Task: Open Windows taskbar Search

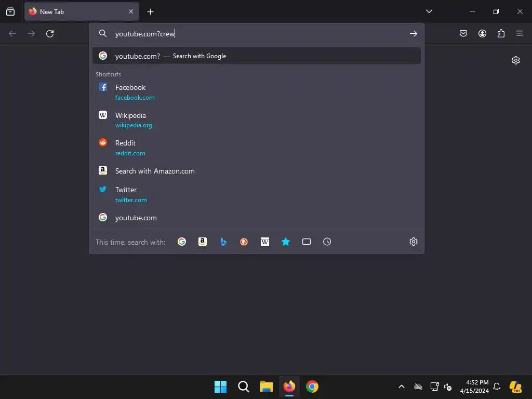Action: 243,387
